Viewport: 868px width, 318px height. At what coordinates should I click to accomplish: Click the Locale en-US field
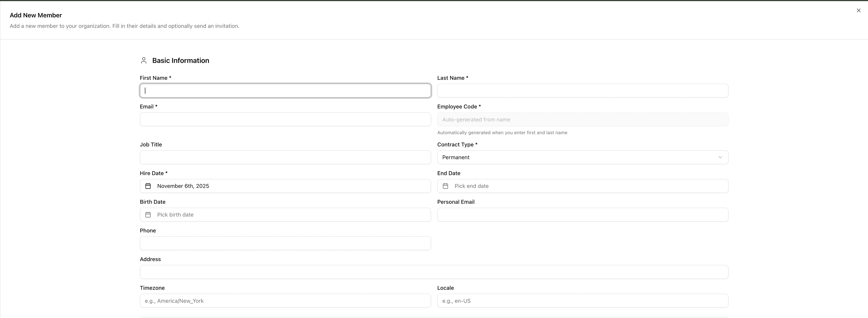583,300
